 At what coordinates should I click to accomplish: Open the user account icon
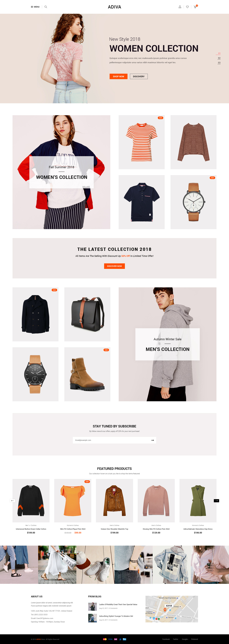click(180, 7)
